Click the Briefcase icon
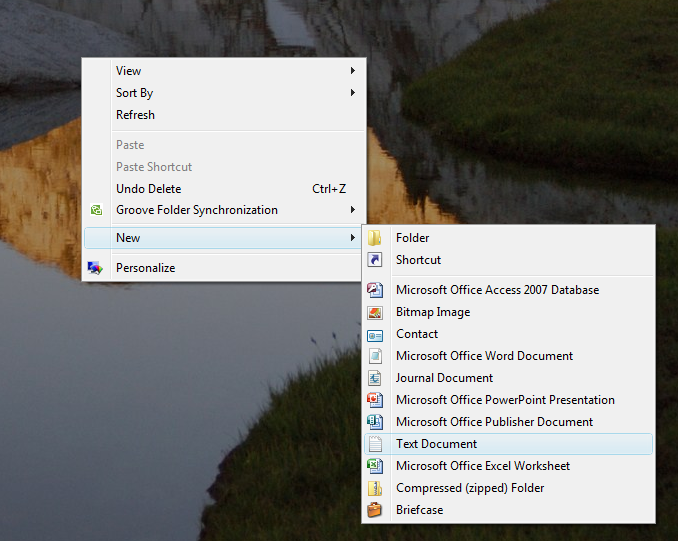The height and width of the screenshot is (541, 678). 374,510
